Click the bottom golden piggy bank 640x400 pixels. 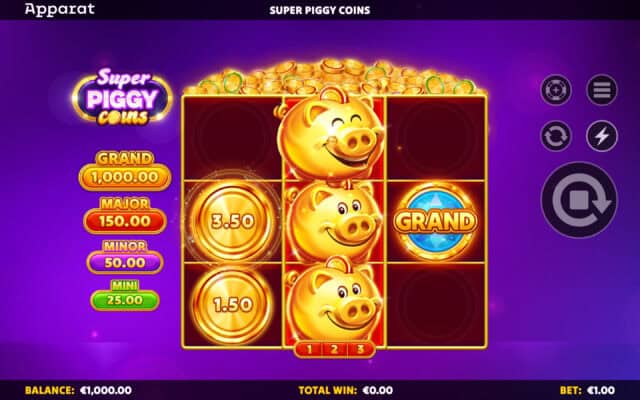[334, 300]
